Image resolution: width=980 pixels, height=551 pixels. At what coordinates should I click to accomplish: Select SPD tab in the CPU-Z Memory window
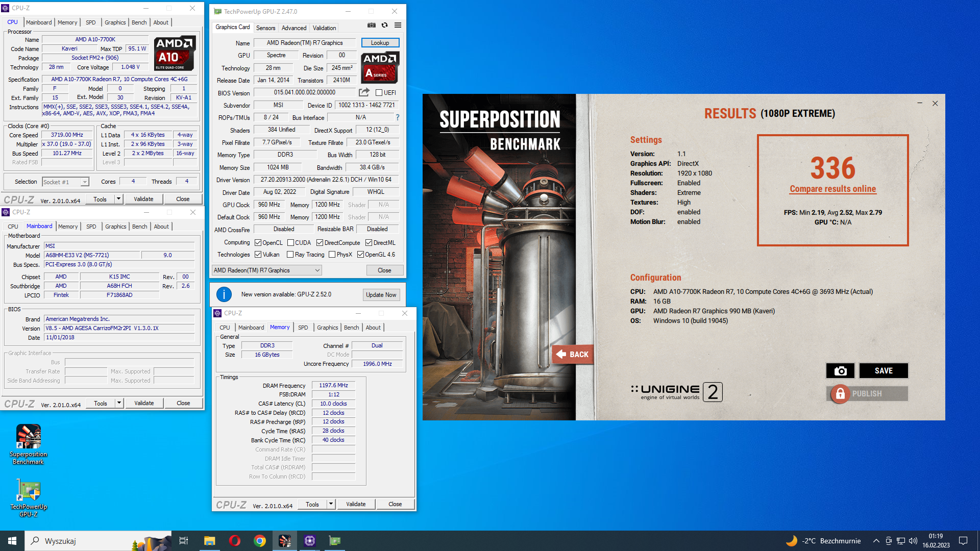point(303,328)
